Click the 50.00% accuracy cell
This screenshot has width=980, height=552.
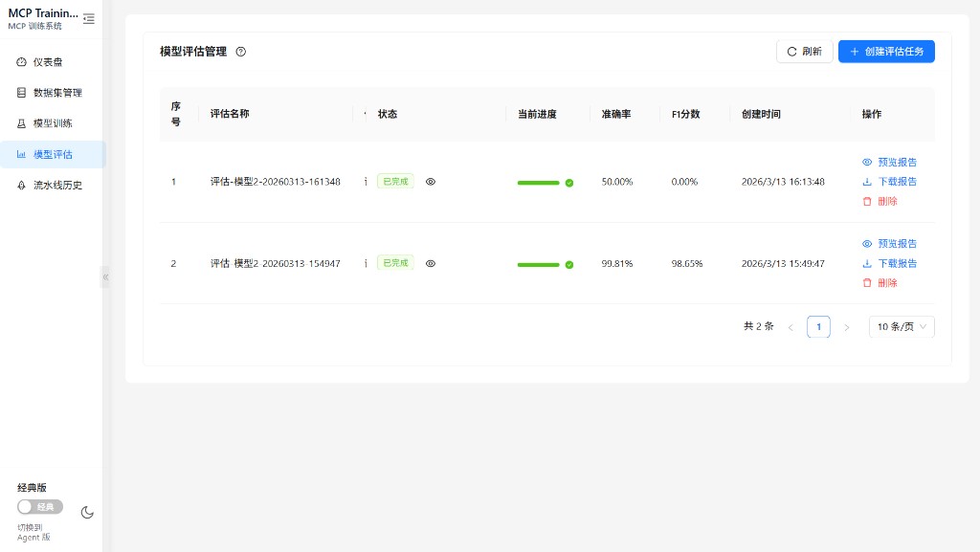[617, 182]
